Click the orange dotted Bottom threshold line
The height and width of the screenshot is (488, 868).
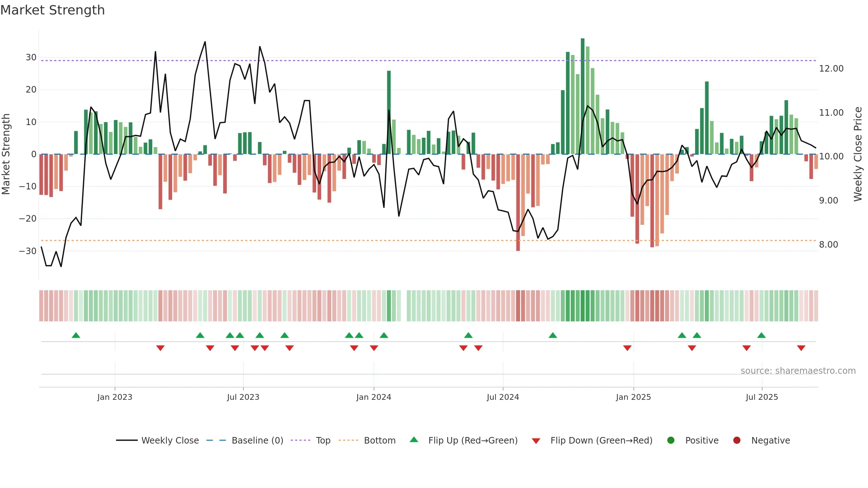coord(429,240)
